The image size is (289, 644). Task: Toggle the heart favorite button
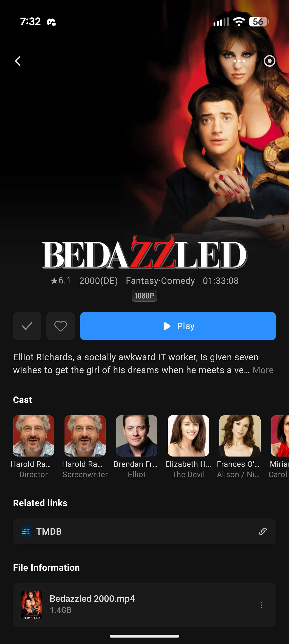tap(61, 326)
